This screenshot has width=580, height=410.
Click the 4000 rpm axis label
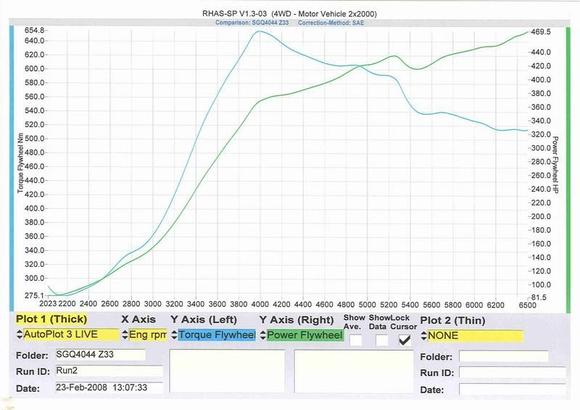pyautogui.click(x=260, y=305)
